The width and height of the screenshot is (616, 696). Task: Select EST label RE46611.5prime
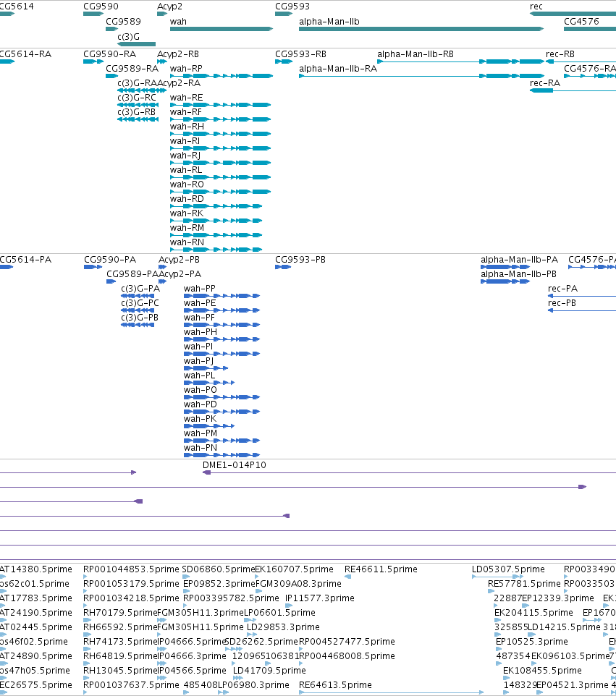click(381, 569)
